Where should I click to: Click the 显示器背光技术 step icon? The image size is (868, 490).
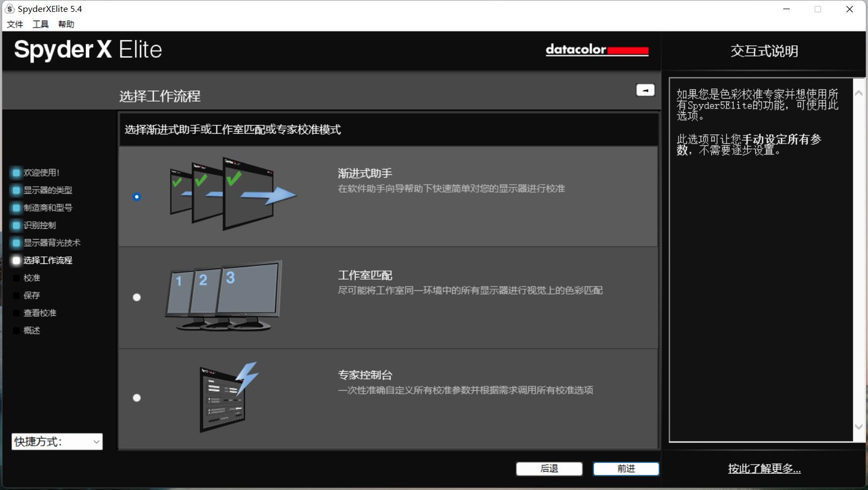tap(15, 242)
